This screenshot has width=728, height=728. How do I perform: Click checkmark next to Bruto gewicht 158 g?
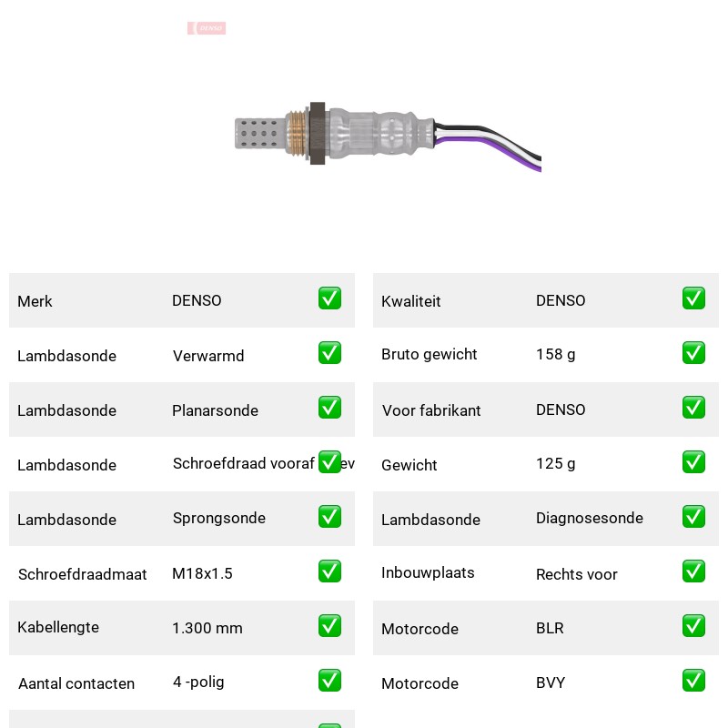[693, 353]
